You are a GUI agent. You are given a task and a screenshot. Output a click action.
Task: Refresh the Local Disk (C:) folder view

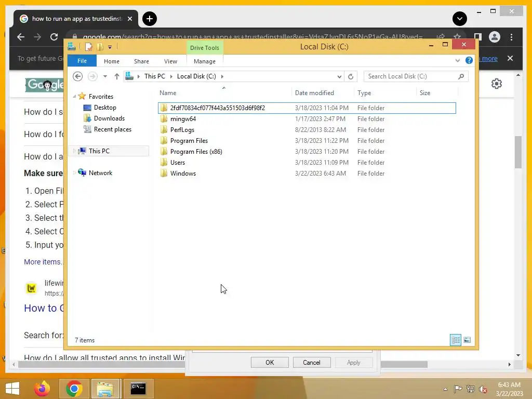351,76
